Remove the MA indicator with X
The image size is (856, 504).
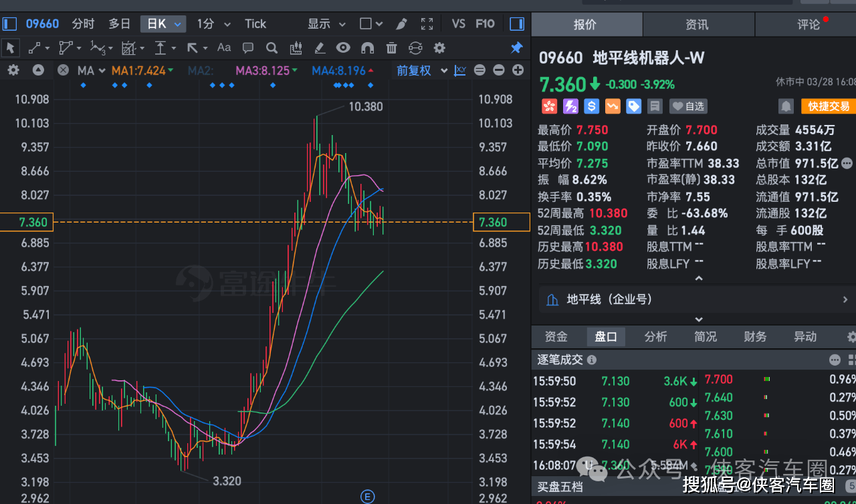coord(63,70)
